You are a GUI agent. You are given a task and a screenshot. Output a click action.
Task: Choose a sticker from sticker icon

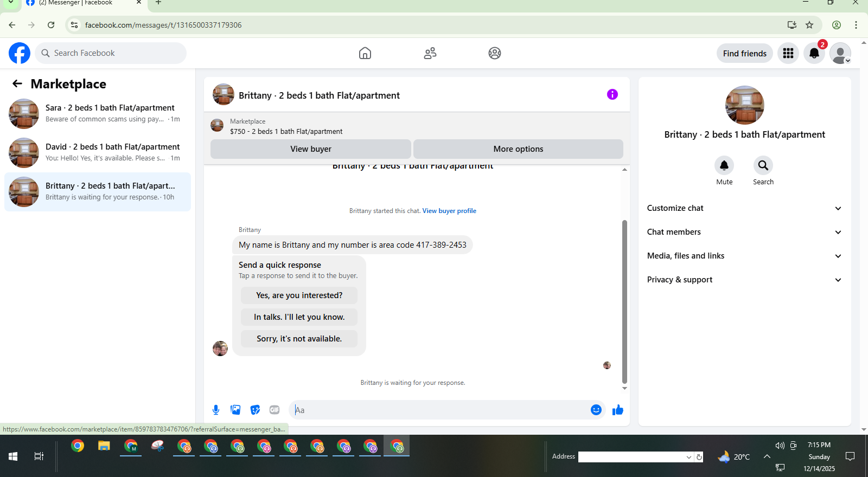(255, 410)
